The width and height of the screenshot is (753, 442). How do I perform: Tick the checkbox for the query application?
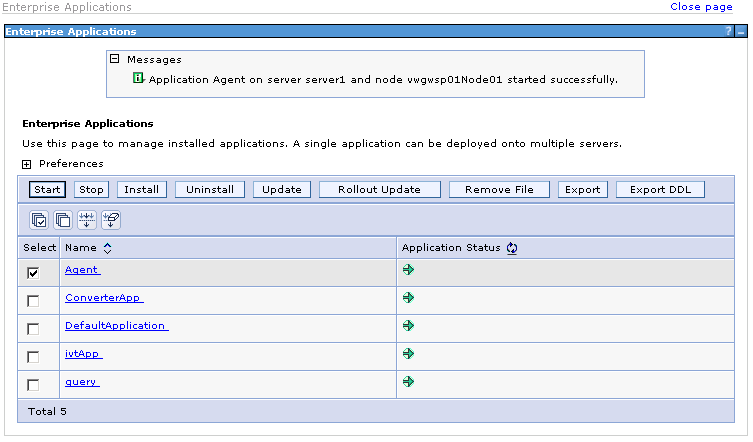pos(34,385)
